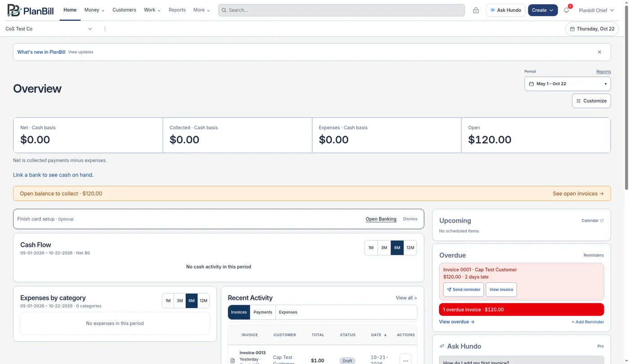The image size is (629, 364).
Task: Expand the More menu
Action: point(202,10)
